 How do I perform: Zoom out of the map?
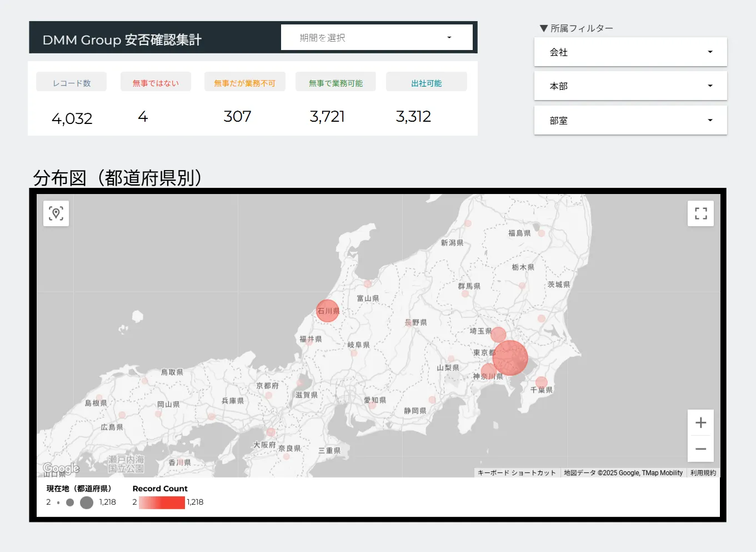tap(700, 449)
